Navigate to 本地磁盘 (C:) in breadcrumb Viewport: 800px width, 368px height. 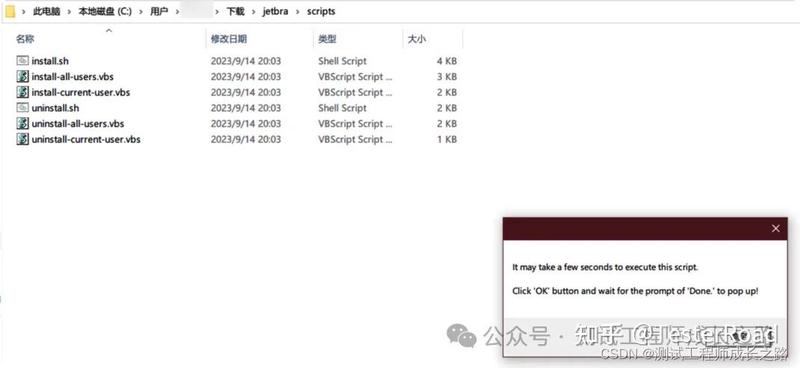tap(105, 11)
